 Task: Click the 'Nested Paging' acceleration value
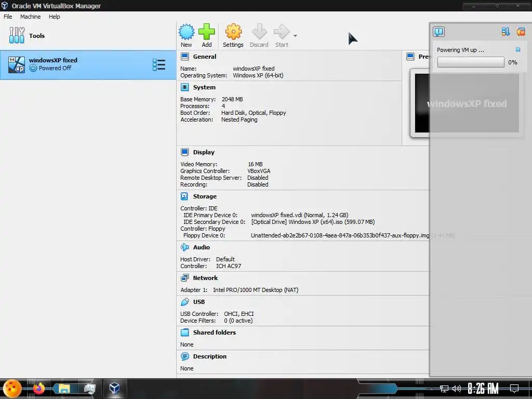[239, 119]
